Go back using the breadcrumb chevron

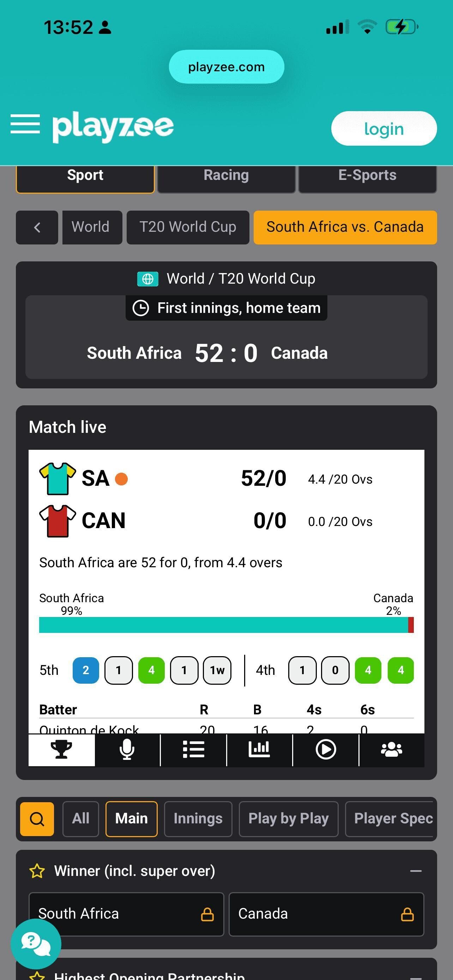pyautogui.click(x=37, y=228)
